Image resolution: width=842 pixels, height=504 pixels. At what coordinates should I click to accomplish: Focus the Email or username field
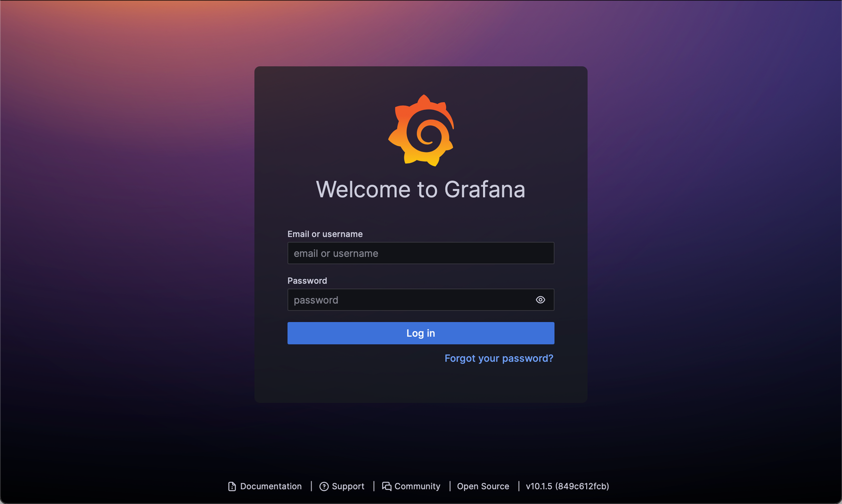420,253
